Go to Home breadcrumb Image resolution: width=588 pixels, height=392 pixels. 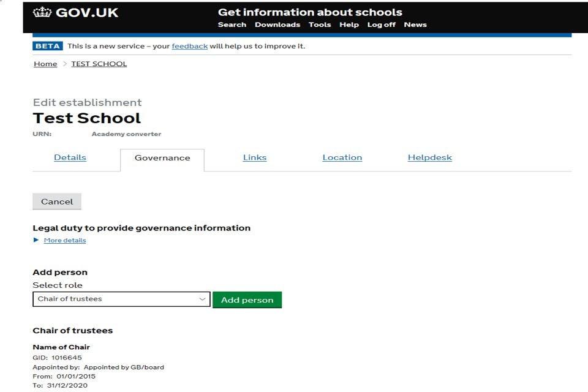coord(45,64)
